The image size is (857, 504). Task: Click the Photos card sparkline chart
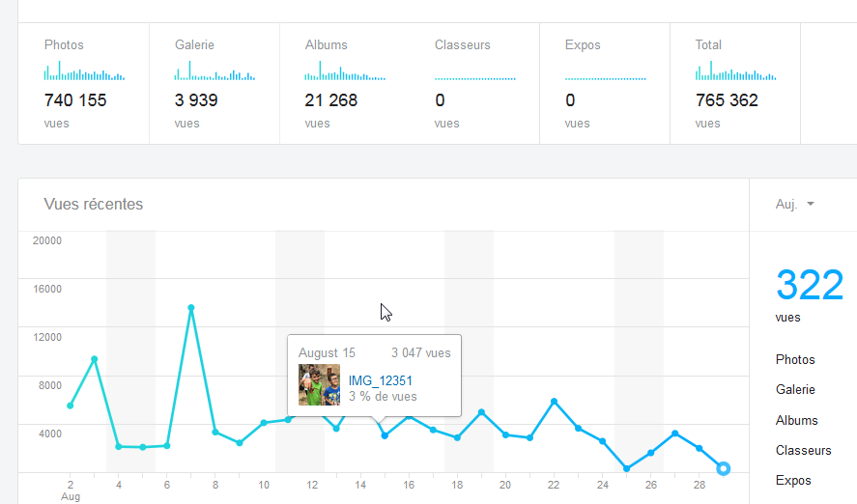[x=84, y=72]
